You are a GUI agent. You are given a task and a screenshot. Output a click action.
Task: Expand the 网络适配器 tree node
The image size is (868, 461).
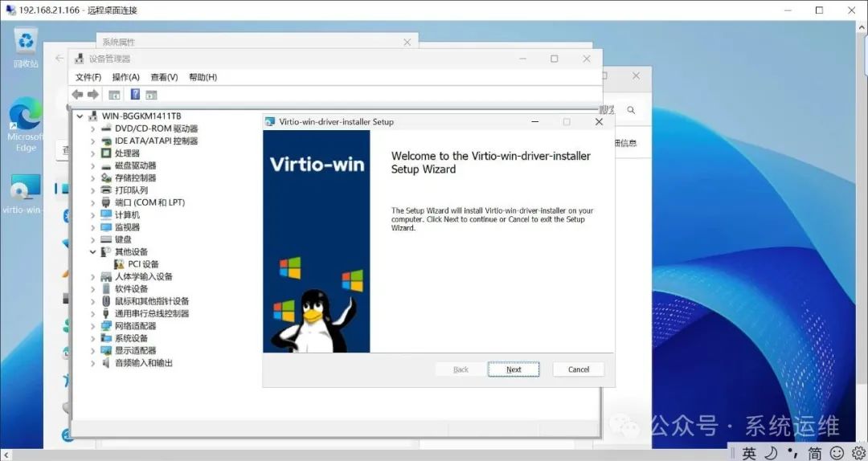pyautogui.click(x=93, y=326)
